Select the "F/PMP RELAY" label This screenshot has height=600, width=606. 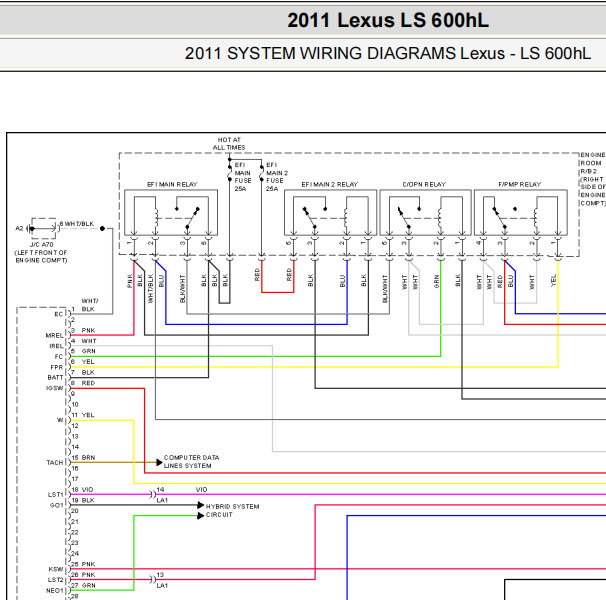(519, 184)
